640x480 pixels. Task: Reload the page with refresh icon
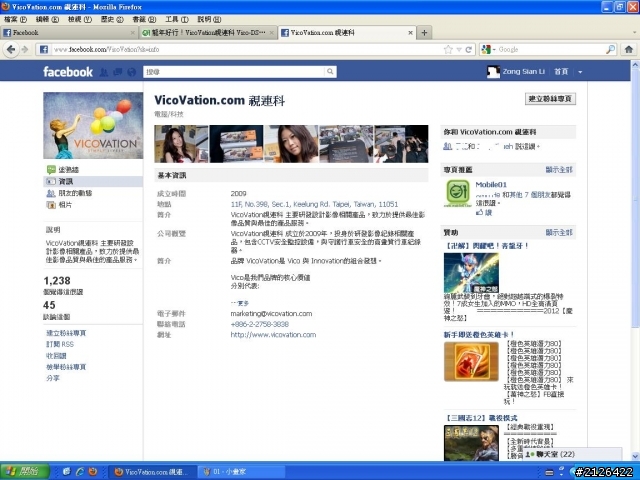pyautogui.click(x=469, y=49)
